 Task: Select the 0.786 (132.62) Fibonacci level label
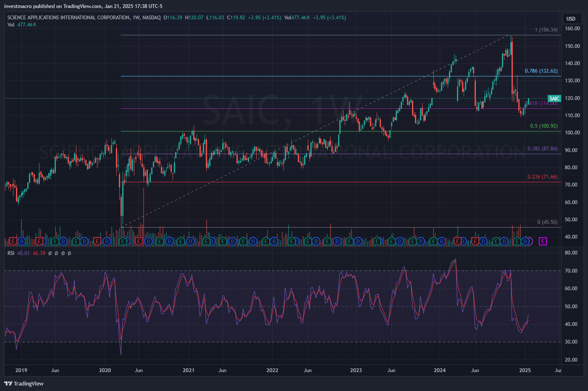(x=541, y=71)
